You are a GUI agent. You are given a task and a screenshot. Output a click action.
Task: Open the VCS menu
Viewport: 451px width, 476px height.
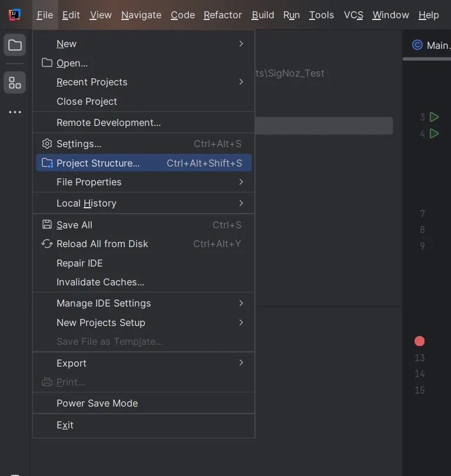pos(353,15)
